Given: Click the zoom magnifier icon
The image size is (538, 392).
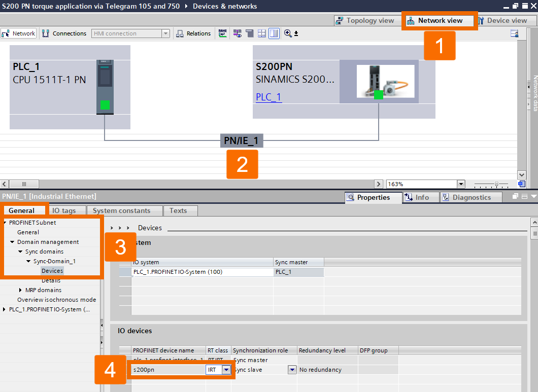Looking at the screenshot, I should click(x=288, y=33).
